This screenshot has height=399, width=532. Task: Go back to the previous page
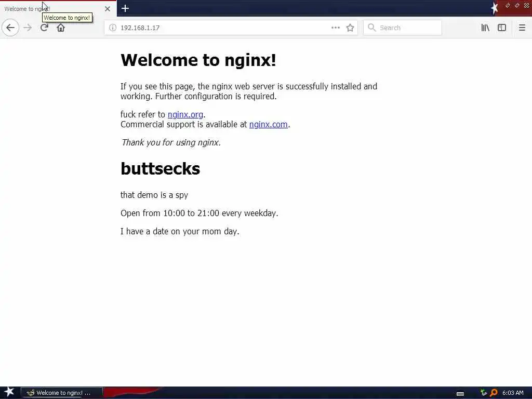click(10, 28)
